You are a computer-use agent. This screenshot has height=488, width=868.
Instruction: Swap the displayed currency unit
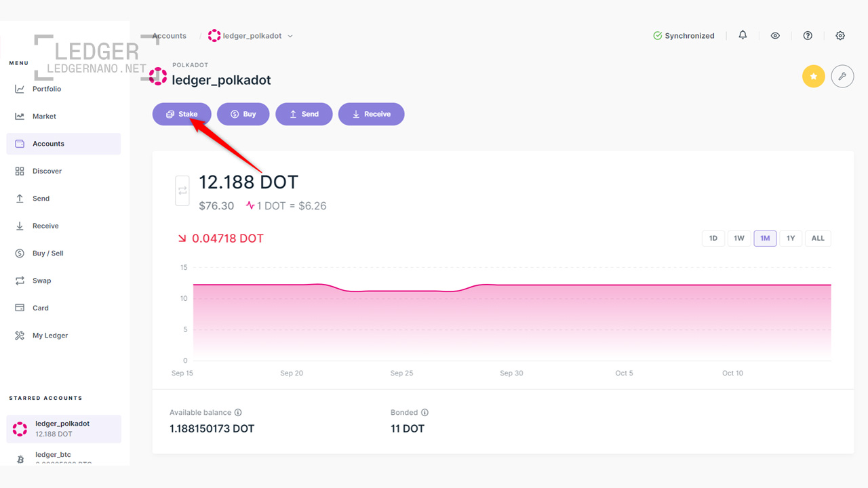click(x=182, y=190)
